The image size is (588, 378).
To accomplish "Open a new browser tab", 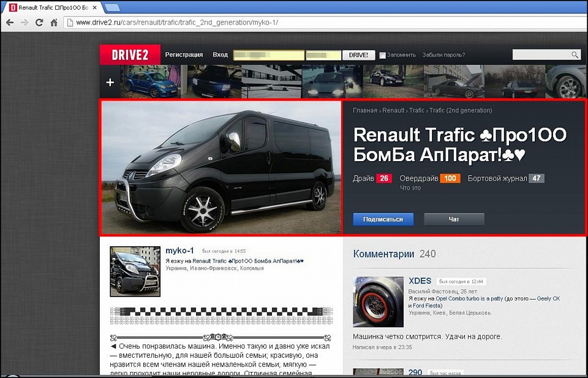I will [112, 7].
